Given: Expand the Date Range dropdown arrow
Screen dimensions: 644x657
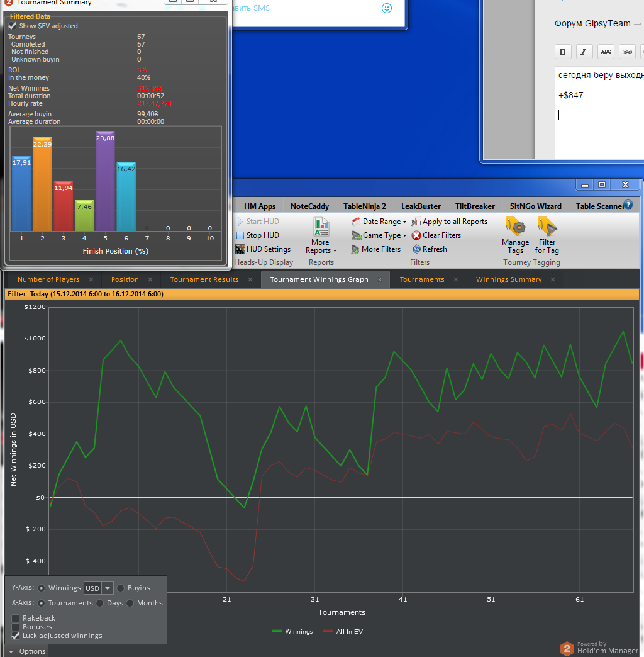Looking at the screenshot, I should pyautogui.click(x=404, y=222).
